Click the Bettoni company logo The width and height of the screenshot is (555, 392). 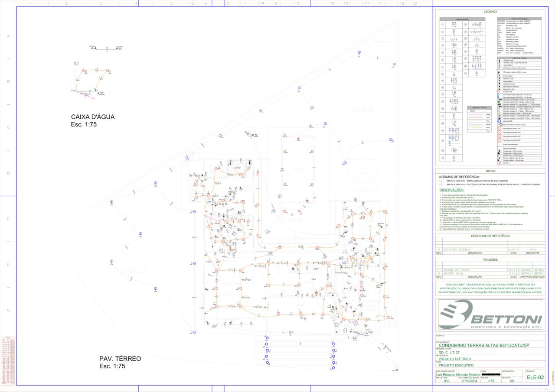[x=490, y=315]
